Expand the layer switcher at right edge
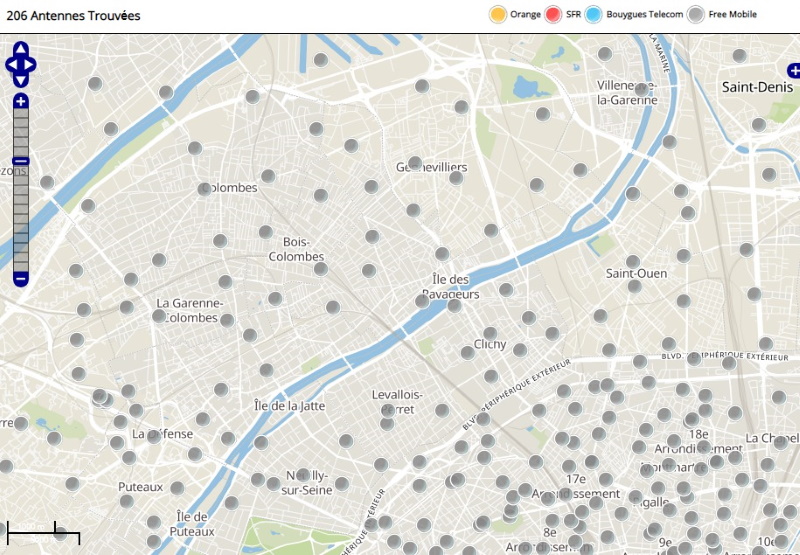 (x=794, y=70)
